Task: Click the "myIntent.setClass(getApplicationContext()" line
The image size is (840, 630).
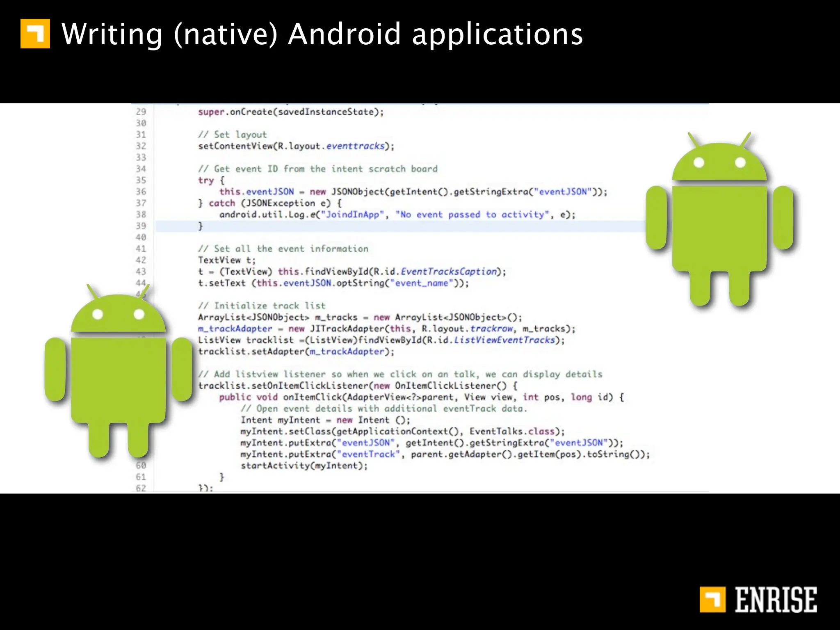Action: (403, 431)
